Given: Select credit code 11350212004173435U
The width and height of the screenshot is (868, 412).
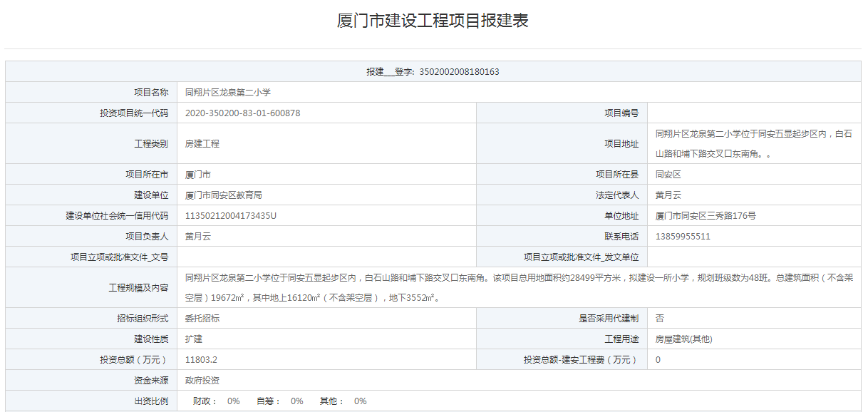Looking at the screenshot, I should [231, 216].
